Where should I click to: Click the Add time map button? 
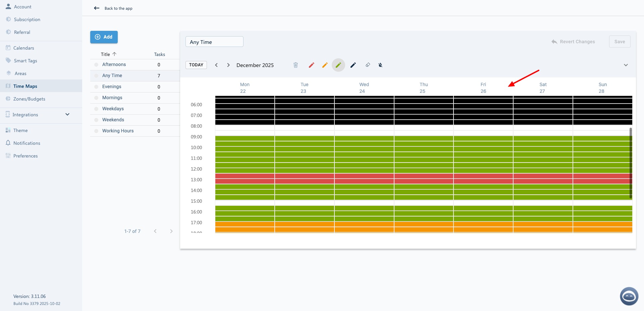pos(104,37)
